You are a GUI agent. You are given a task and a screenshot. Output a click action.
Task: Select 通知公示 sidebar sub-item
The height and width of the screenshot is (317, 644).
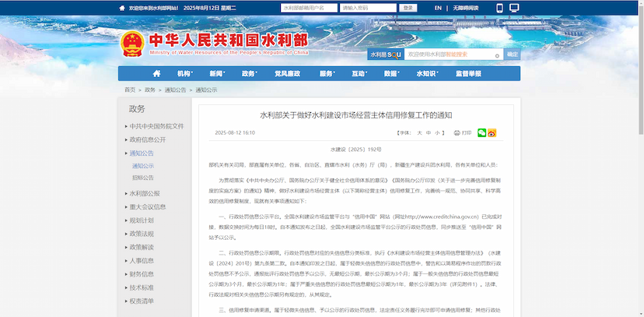click(143, 166)
